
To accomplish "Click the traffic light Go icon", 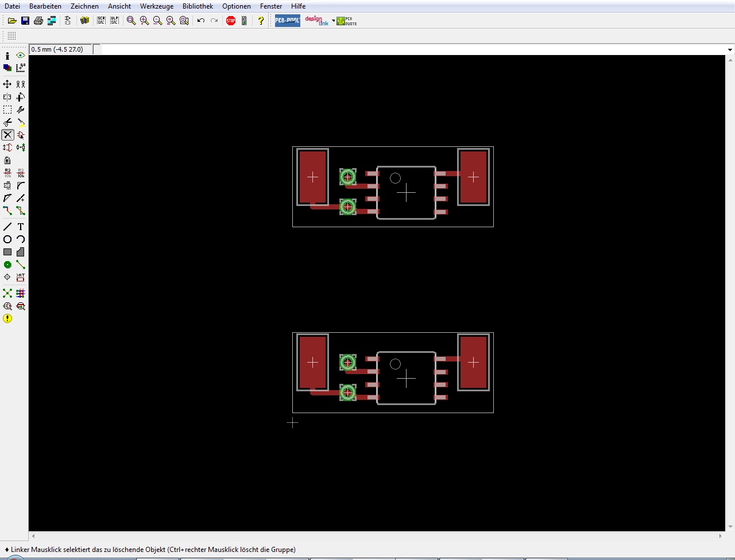I will click(x=244, y=21).
